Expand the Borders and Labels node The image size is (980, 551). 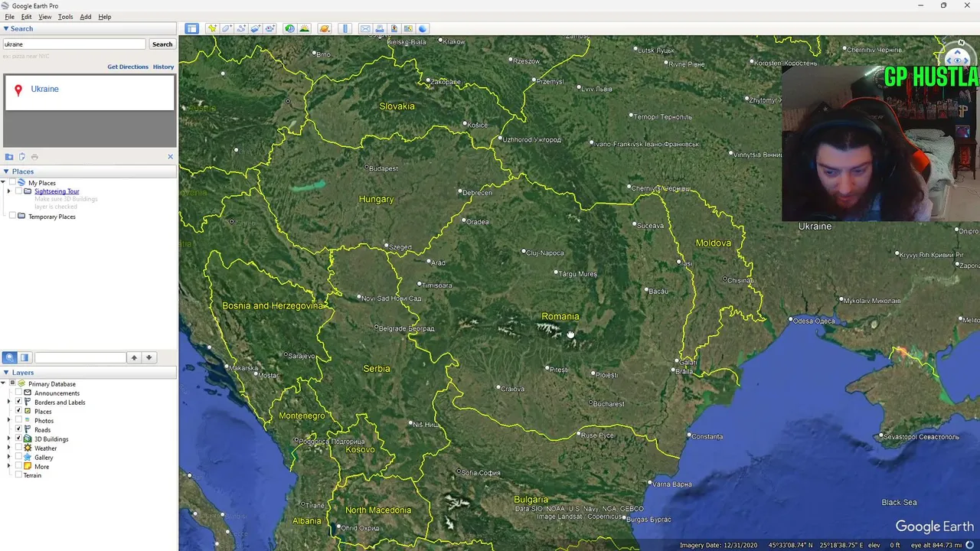click(9, 402)
